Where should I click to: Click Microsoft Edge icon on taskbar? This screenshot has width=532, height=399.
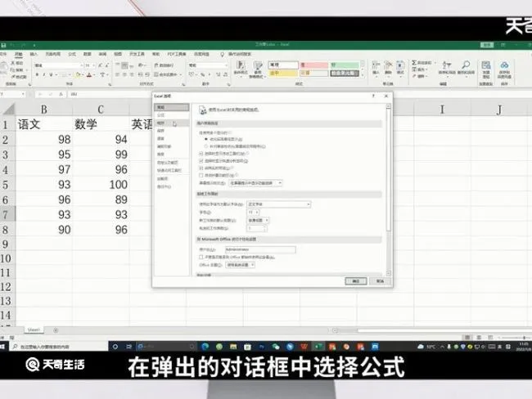tap(205, 347)
